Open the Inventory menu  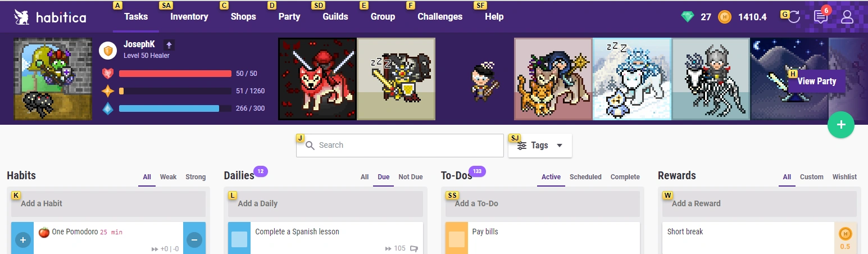(x=189, y=16)
